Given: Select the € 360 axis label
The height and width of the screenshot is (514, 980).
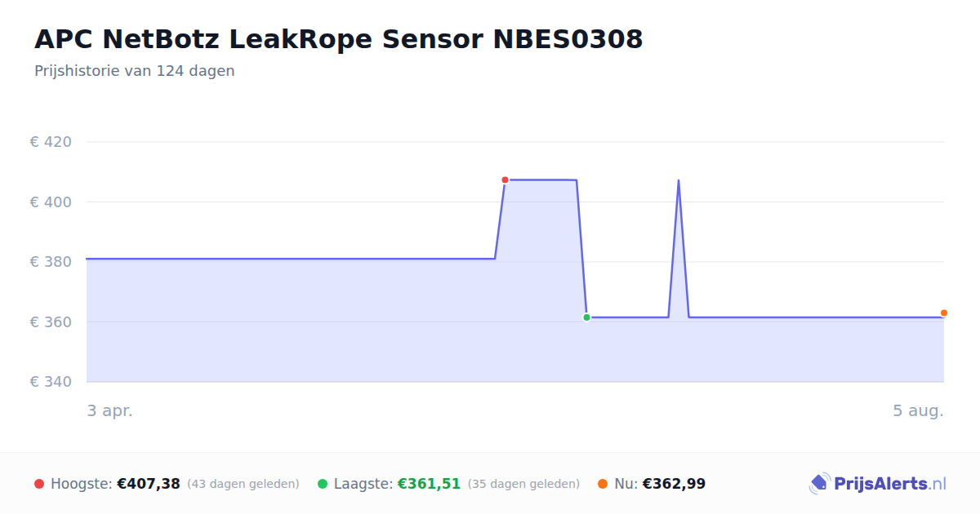Looking at the screenshot, I should click(51, 321).
